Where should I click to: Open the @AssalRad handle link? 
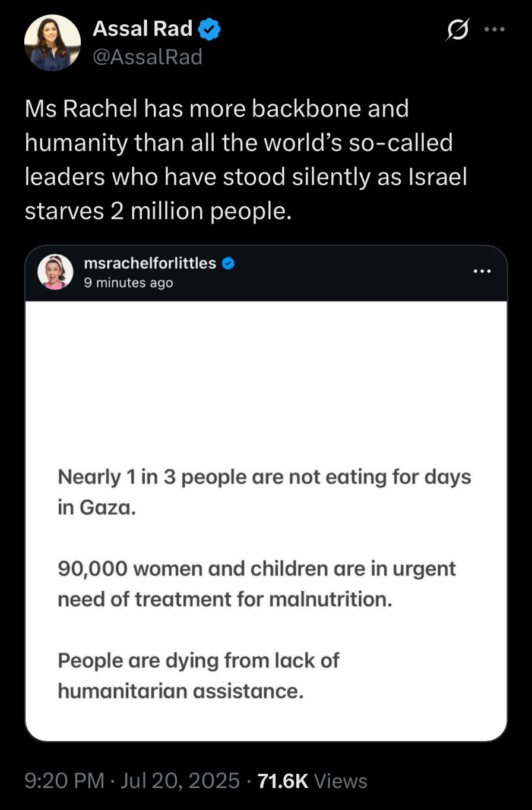click(x=148, y=57)
